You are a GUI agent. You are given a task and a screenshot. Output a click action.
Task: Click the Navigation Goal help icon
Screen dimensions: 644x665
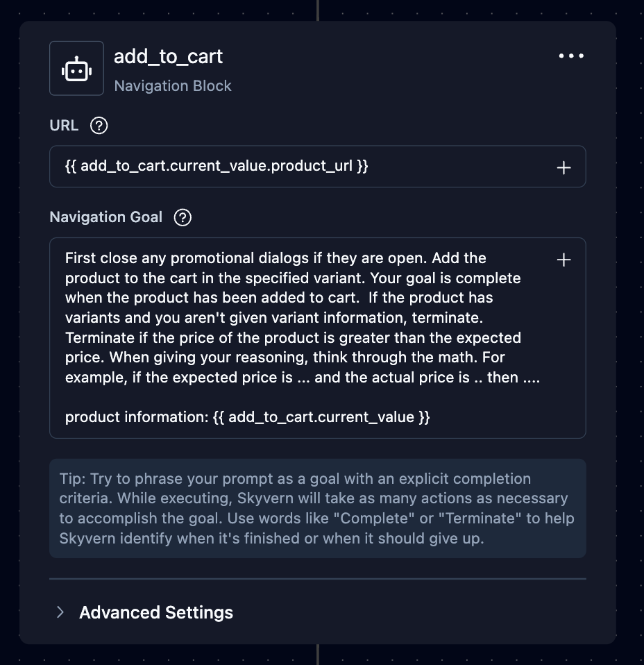coord(183,217)
